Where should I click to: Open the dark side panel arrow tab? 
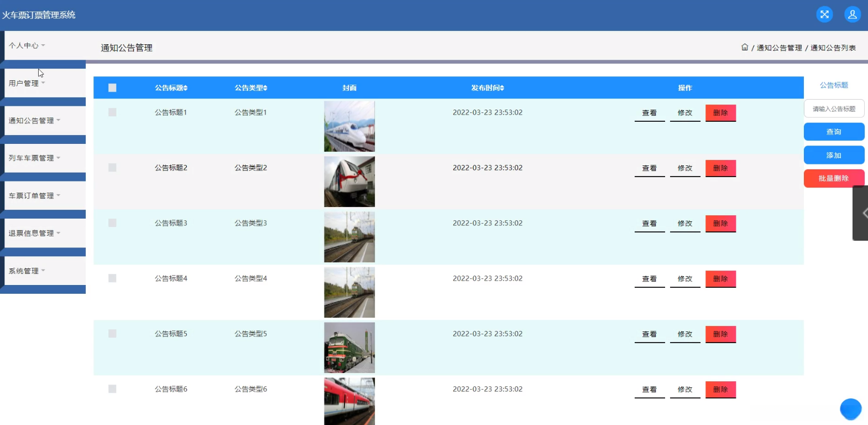click(860, 213)
